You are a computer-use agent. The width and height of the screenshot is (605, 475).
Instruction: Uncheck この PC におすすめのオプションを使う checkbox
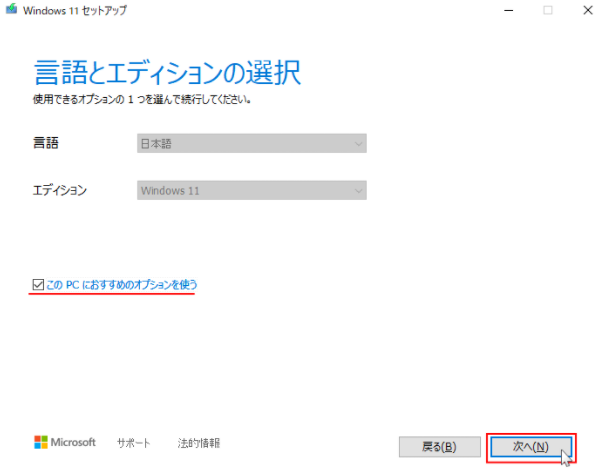click(x=38, y=285)
